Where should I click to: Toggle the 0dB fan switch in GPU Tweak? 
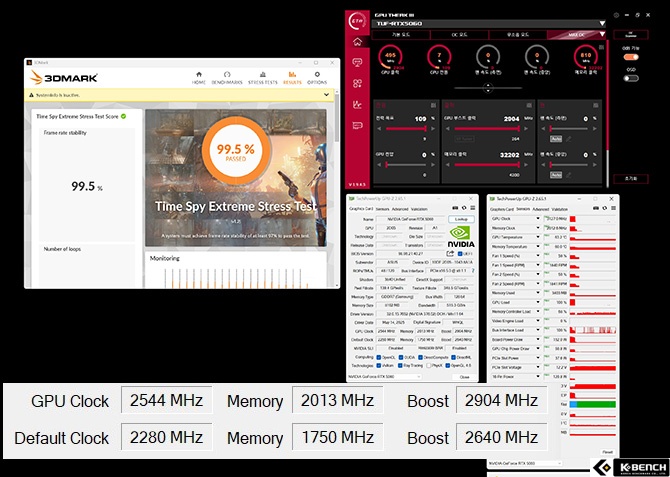pos(631,57)
